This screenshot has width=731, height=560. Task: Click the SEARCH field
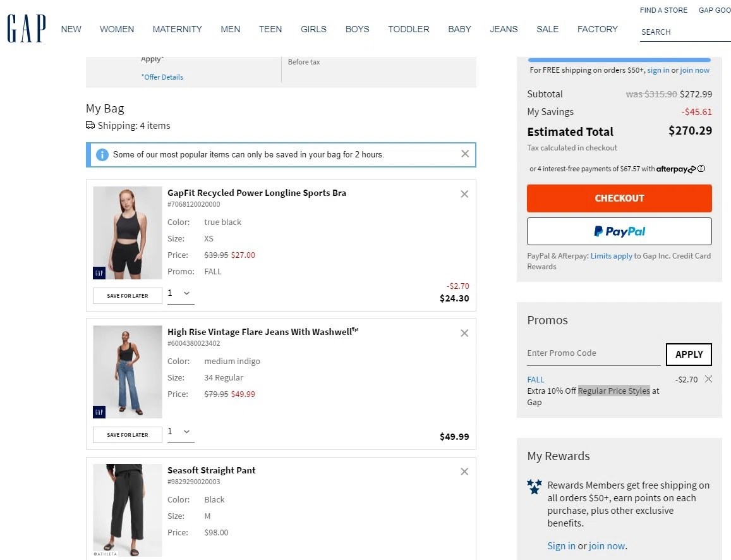pyautogui.click(x=685, y=32)
